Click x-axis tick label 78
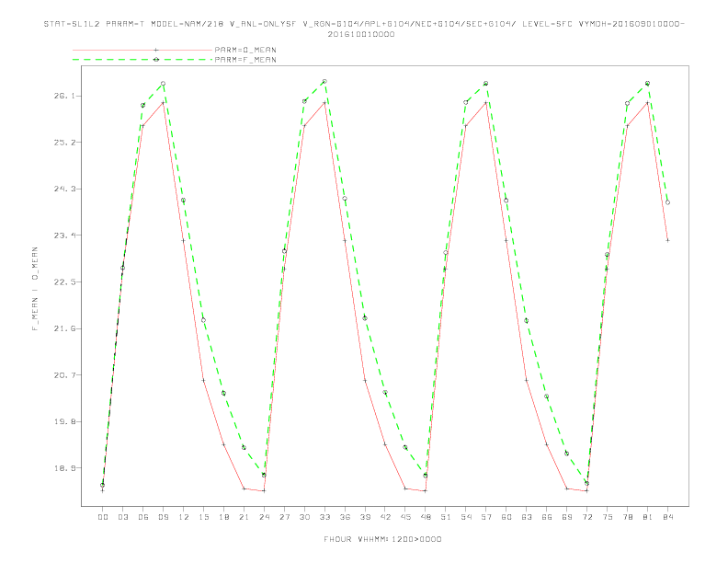Screen dimensions: 728x563 [x=627, y=517]
